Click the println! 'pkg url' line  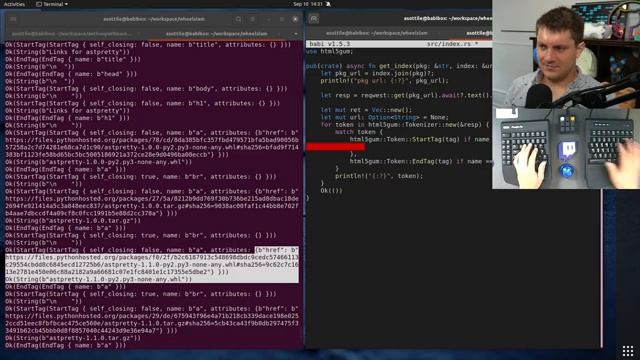(x=384, y=81)
